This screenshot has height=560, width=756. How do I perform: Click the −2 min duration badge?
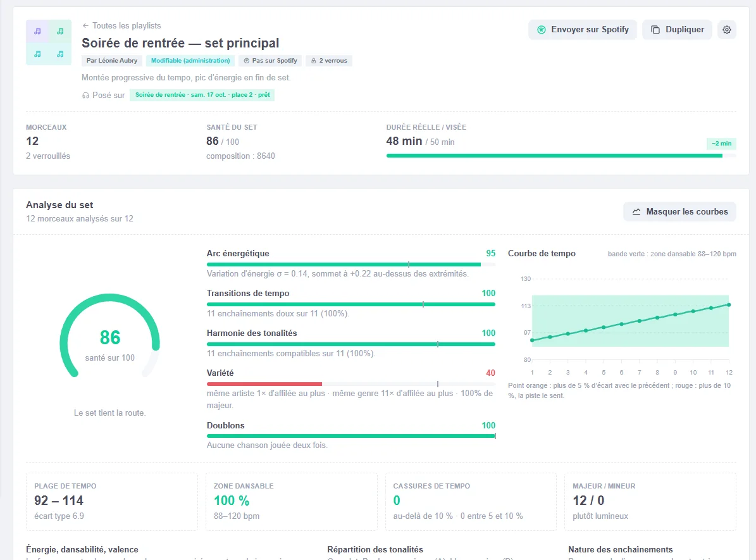[721, 143]
